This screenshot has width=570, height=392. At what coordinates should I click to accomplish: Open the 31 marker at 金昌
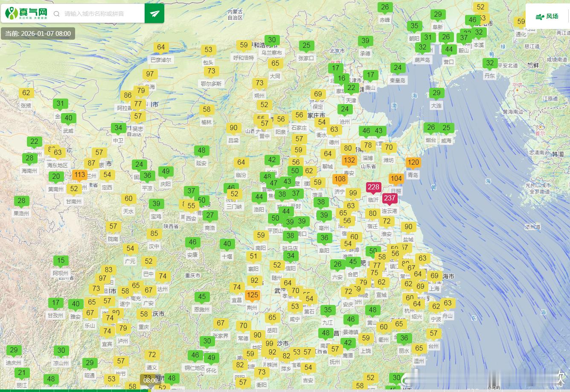[60, 104]
